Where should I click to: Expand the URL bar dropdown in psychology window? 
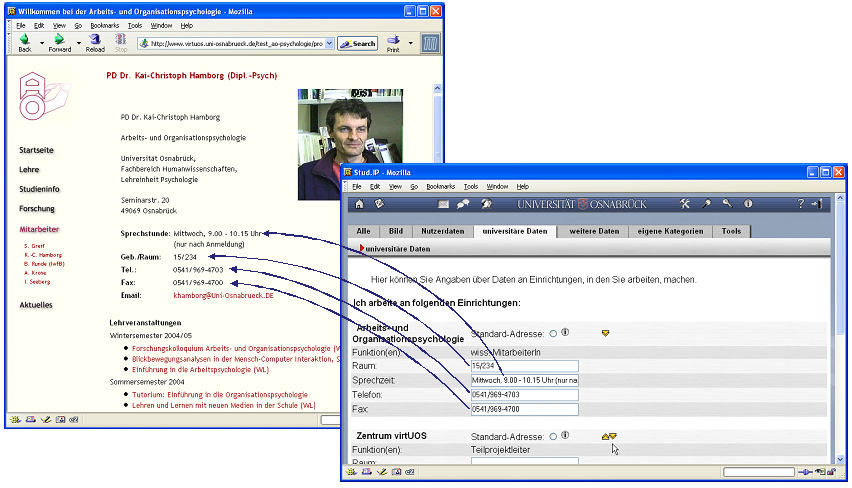[329, 43]
